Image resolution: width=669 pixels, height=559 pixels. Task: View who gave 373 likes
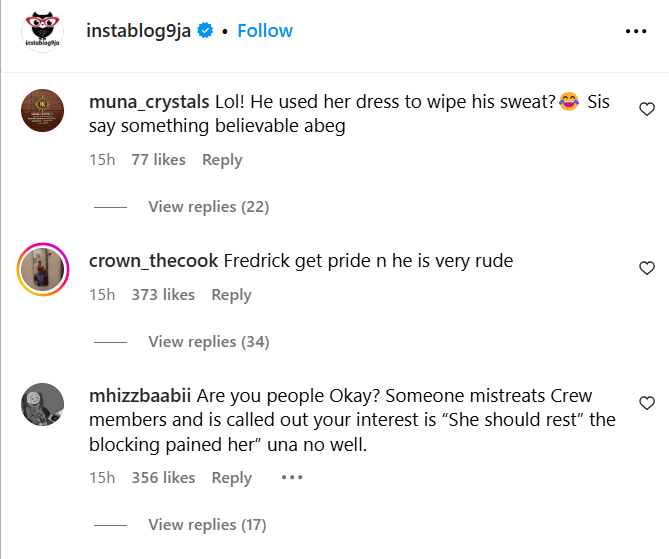click(163, 295)
